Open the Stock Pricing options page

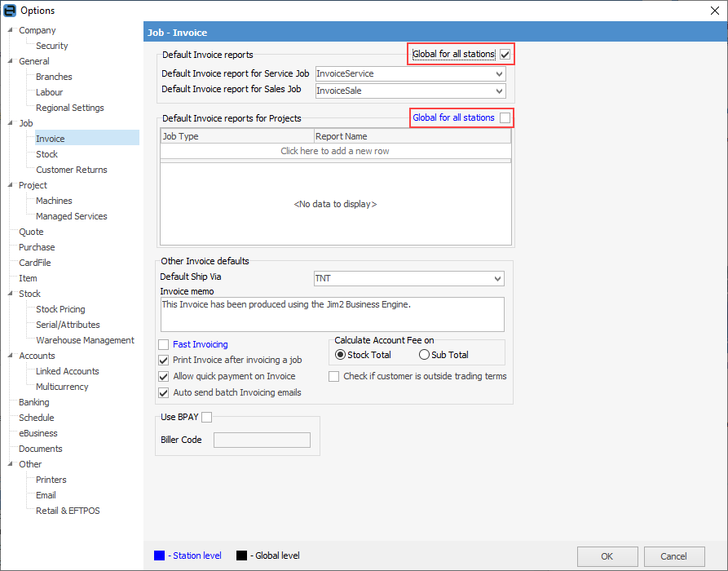click(60, 309)
